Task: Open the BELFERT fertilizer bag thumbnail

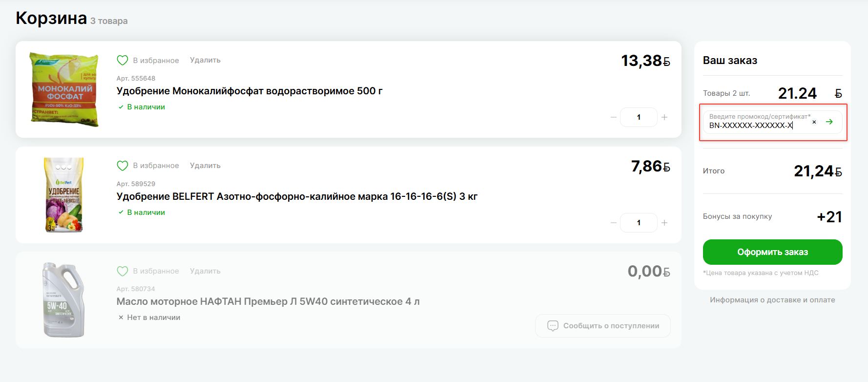Action: coord(64,194)
